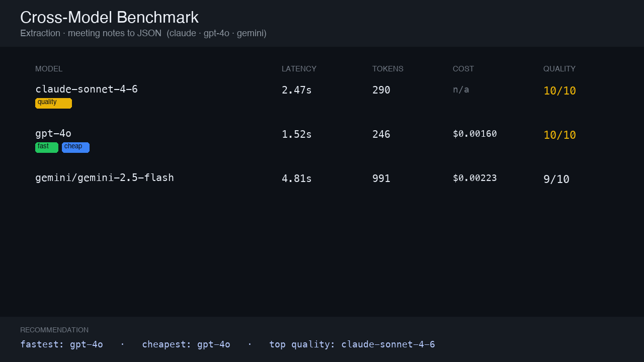The height and width of the screenshot is (362, 644).
Task: Click the 4.81s latency value
Action: click(297, 178)
